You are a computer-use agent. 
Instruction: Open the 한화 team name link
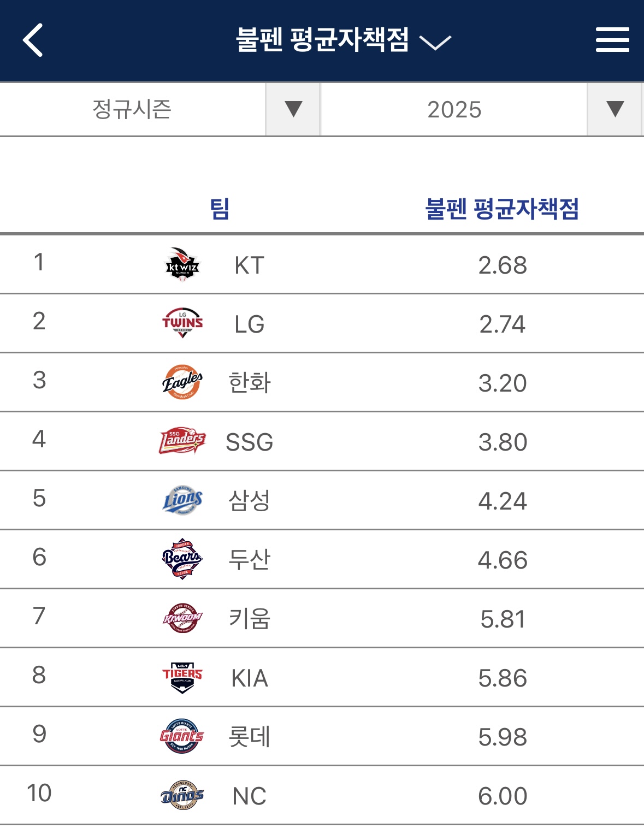[x=250, y=382]
